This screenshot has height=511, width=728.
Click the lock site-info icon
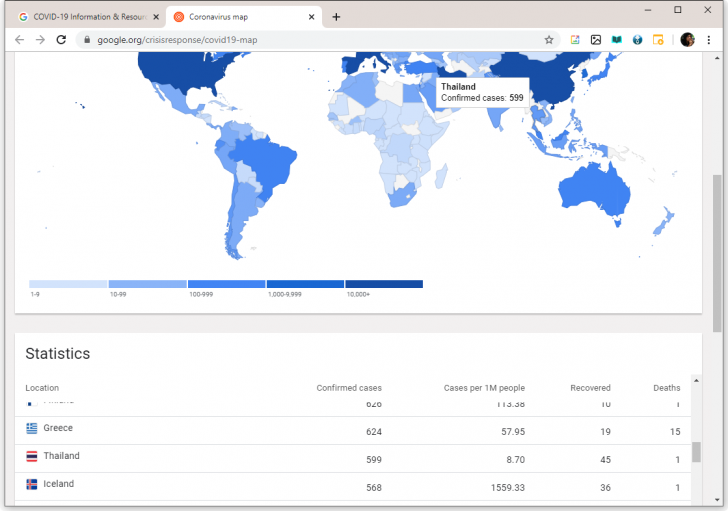87,40
